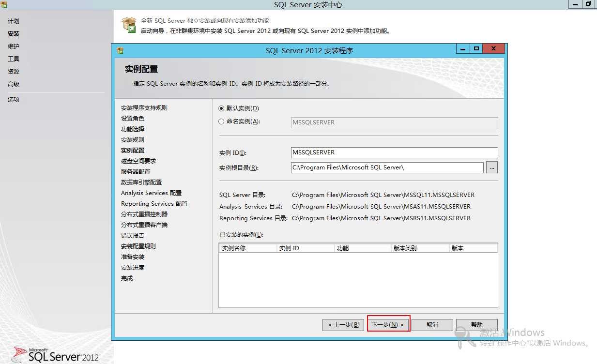
Task: Click the 分布式重播控制器 step
Action: click(x=144, y=214)
